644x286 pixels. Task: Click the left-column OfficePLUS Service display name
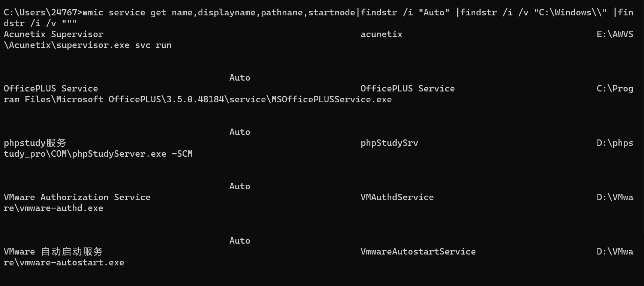click(51, 88)
